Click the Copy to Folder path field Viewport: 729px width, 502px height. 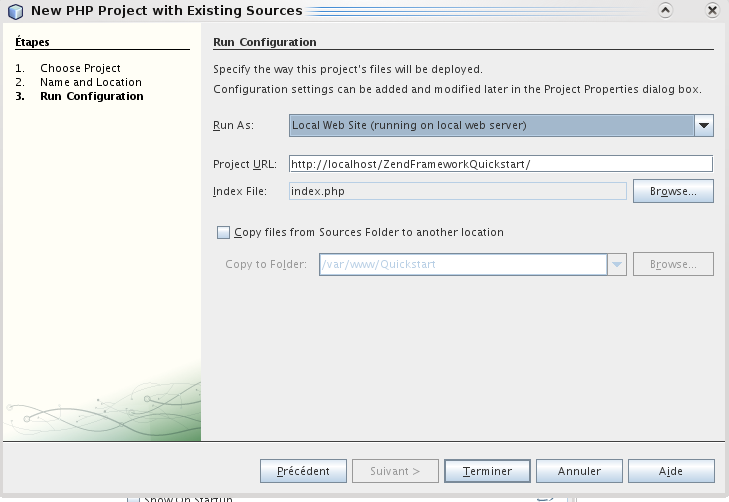[x=462, y=265]
